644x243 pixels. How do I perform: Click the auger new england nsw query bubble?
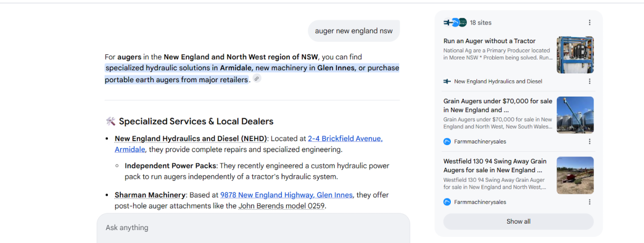354,31
